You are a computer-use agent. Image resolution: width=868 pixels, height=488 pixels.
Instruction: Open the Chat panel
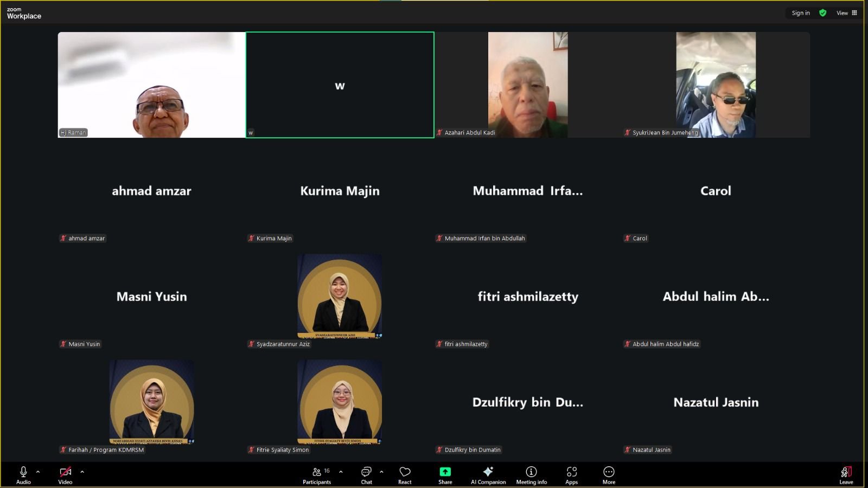[x=367, y=475]
